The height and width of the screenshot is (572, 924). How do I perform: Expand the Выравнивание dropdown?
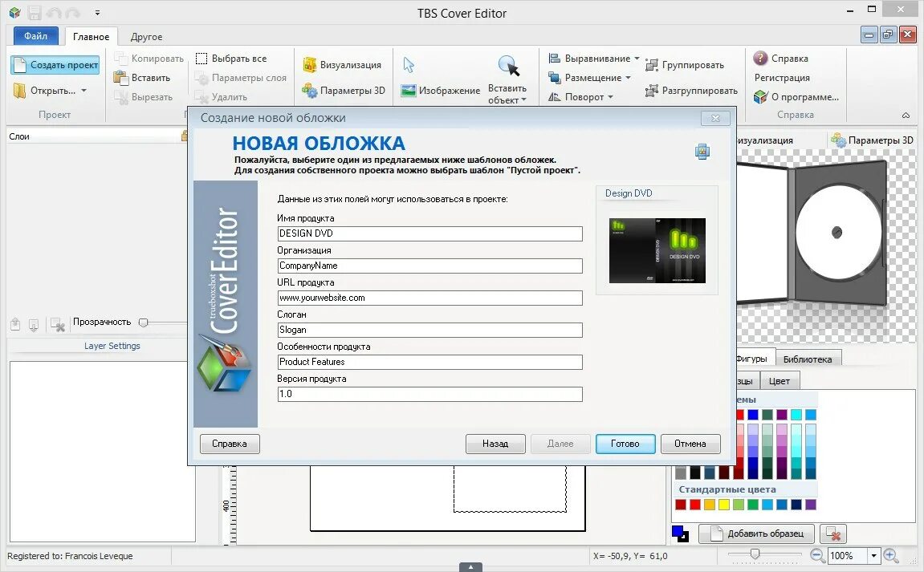click(x=637, y=59)
